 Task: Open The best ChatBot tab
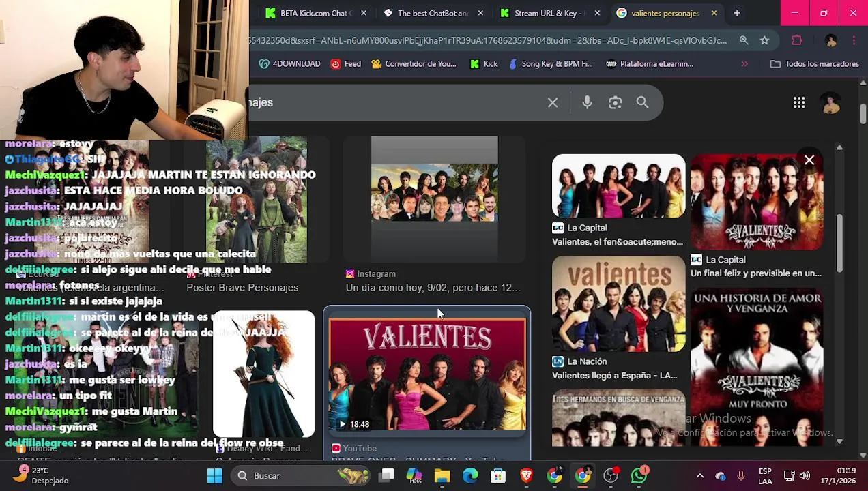click(x=431, y=13)
